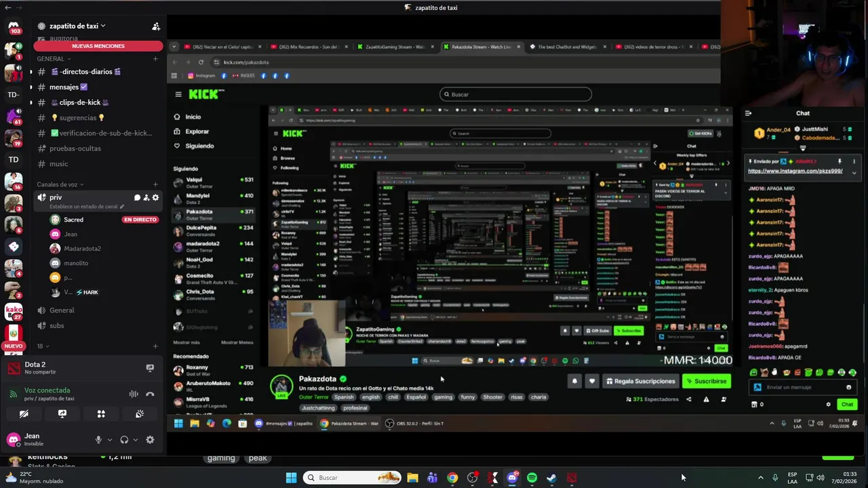Image resolution: width=868 pixels, height=488 pixels.
Task: Click Enviar un mensaje chat field in stream
Action: click(x=802, y=387)
